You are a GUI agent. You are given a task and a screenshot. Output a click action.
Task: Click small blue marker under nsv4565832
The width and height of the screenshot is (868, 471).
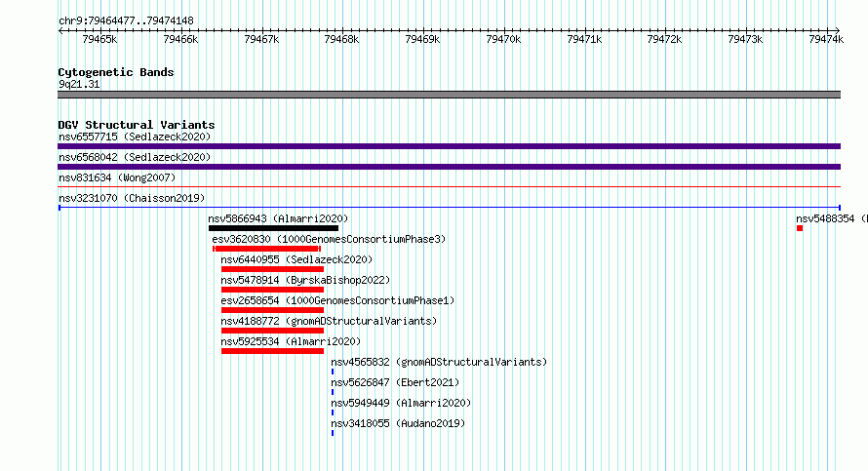coord(333,372)
